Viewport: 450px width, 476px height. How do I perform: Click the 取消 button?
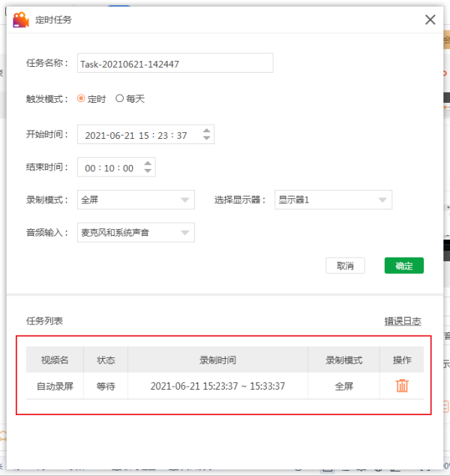pos(345,266)
